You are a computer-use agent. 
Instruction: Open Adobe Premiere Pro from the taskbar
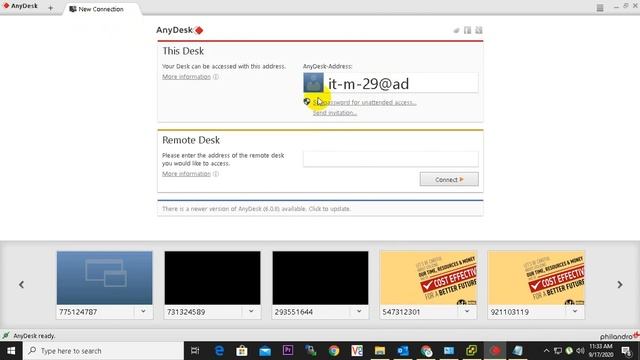tap(288, 351)
